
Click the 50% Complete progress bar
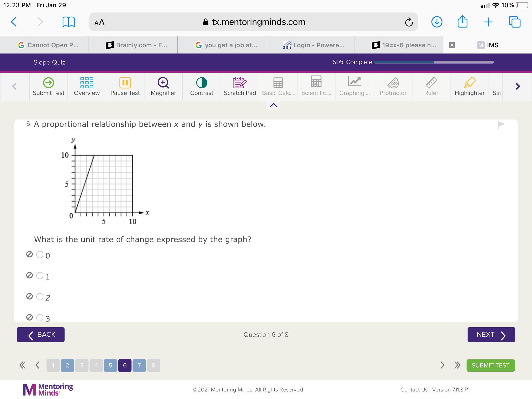[x=434, y=62]
